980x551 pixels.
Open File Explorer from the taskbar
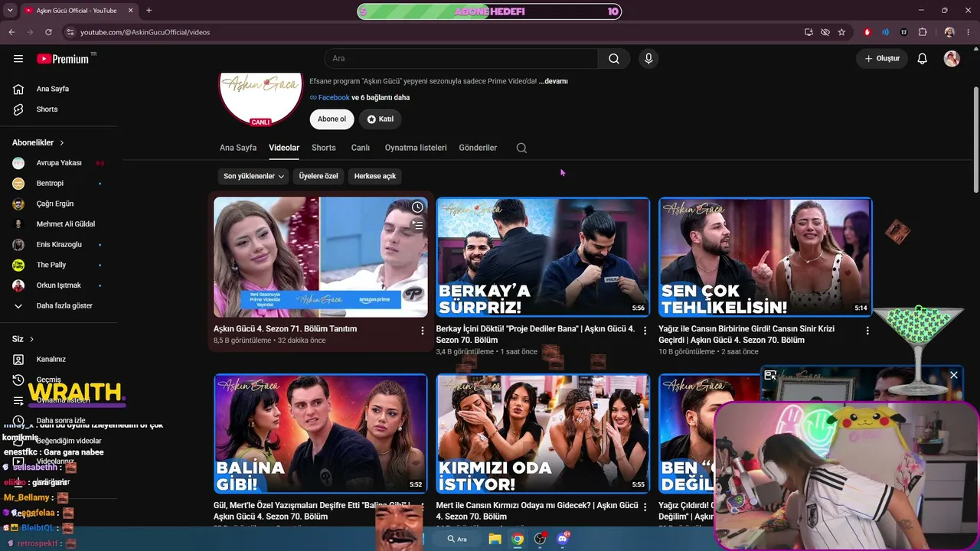point(495,539)
